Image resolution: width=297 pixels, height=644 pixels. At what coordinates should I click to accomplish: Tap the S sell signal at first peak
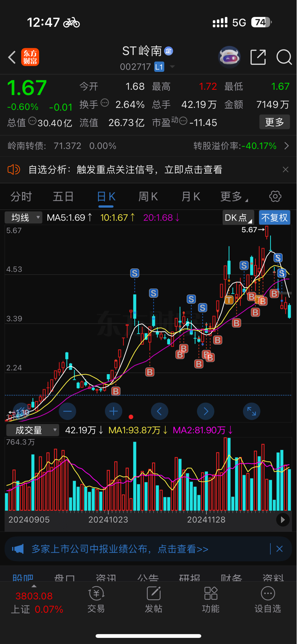click(134, 273)
